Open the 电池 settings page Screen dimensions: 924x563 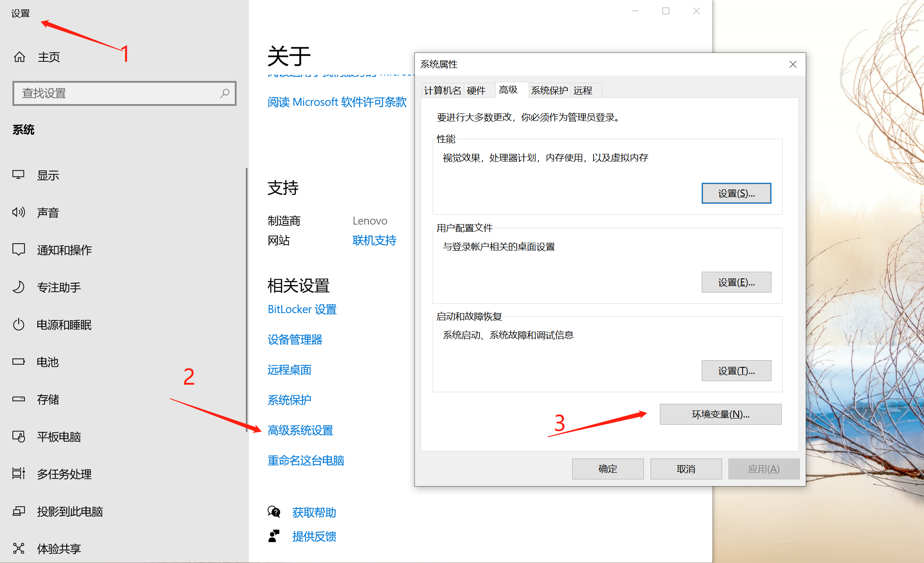coord(47,362)
